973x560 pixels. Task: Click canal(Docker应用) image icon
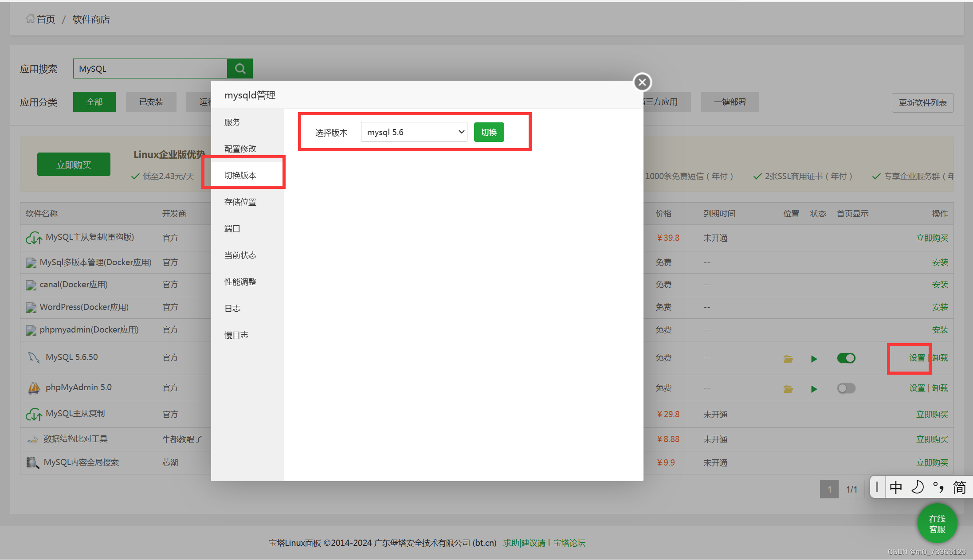(x=31, y=285)
